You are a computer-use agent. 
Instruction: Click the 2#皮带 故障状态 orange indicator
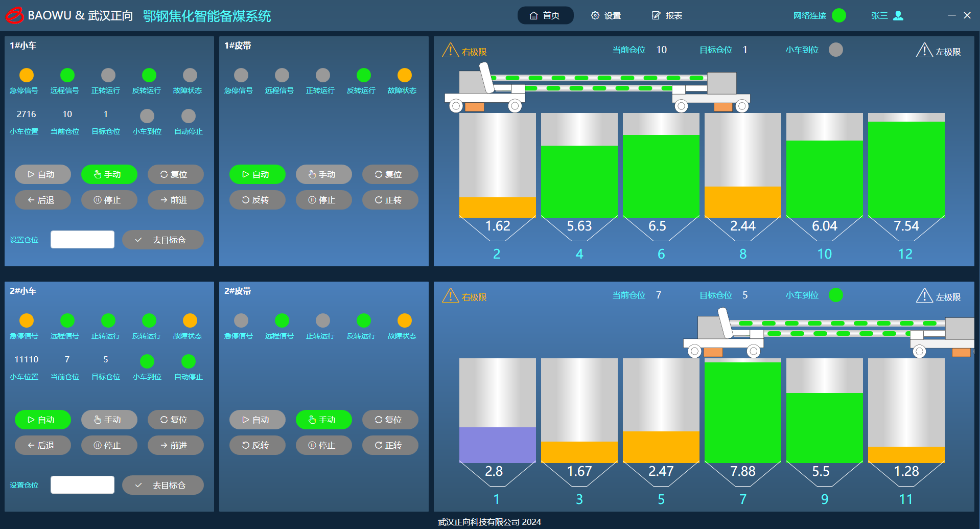pos(404,320)
